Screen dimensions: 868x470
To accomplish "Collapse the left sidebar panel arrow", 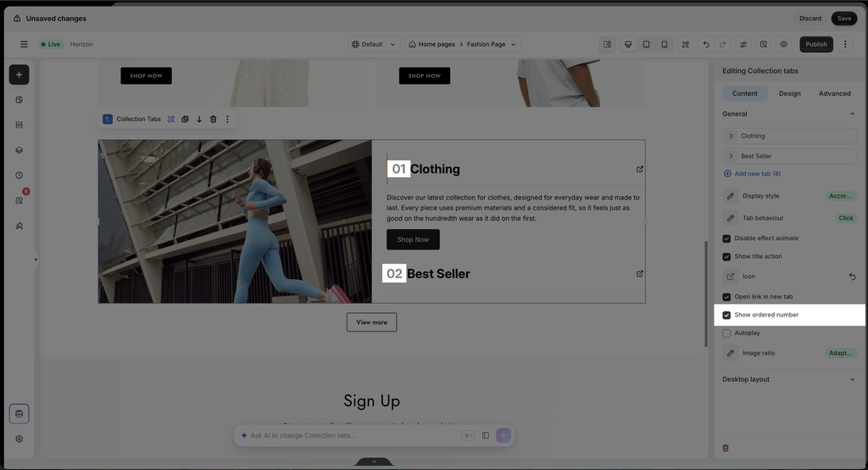I will click(x=36, y=260).
